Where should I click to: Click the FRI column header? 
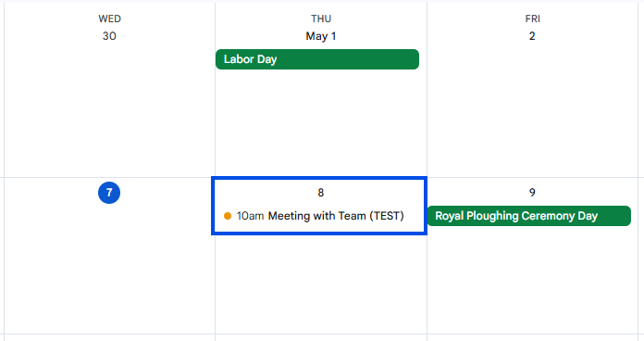tap(532, 19)
